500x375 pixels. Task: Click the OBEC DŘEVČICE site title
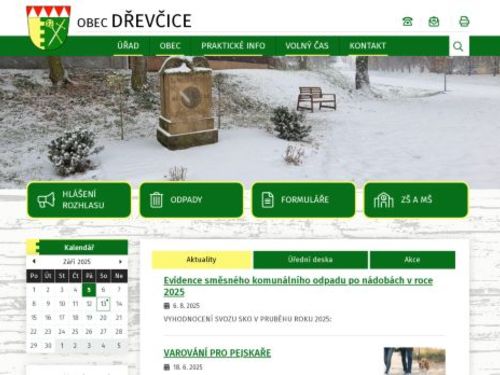click(134, 21)
